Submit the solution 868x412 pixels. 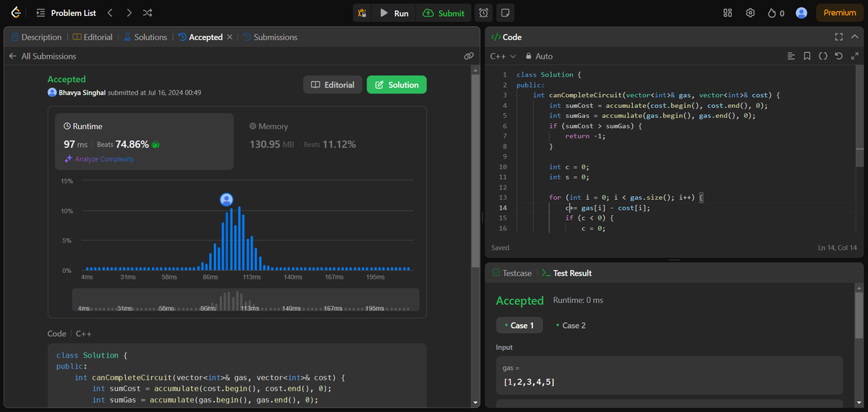443,13
